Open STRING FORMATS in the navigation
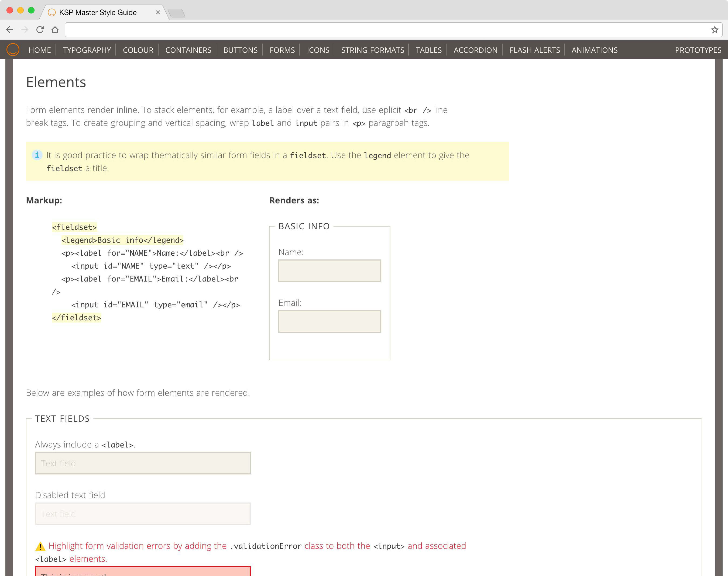 click(373, 50)
